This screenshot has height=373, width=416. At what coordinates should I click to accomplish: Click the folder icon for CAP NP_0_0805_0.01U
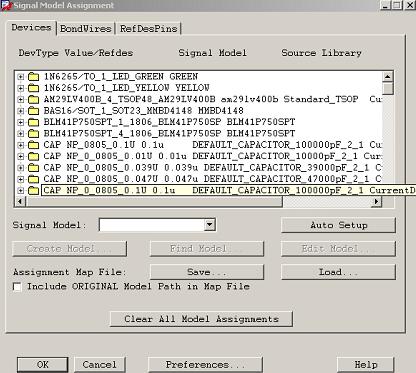click(x=33, y=156)
